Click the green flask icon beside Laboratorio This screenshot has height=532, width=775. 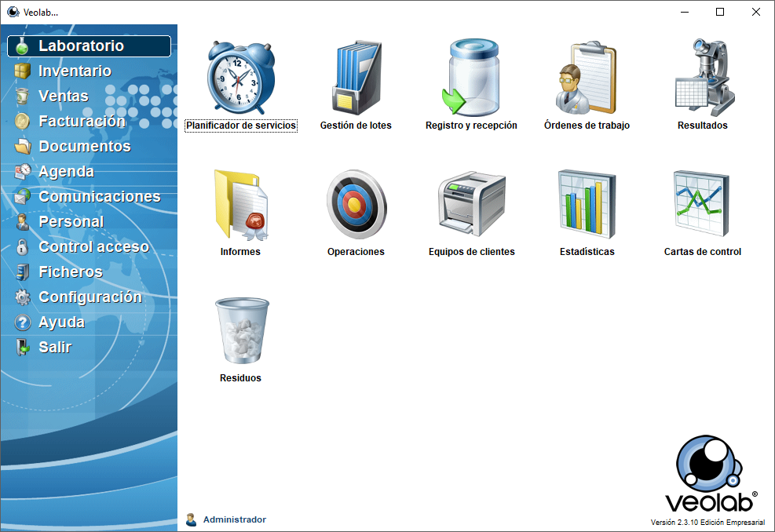22,46
